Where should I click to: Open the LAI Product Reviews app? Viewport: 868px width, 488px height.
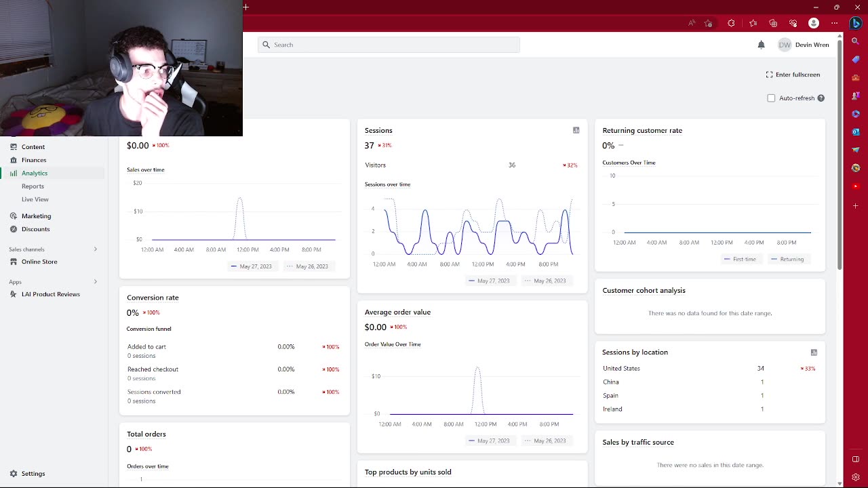pyautogui.click(x=52, y=294)
